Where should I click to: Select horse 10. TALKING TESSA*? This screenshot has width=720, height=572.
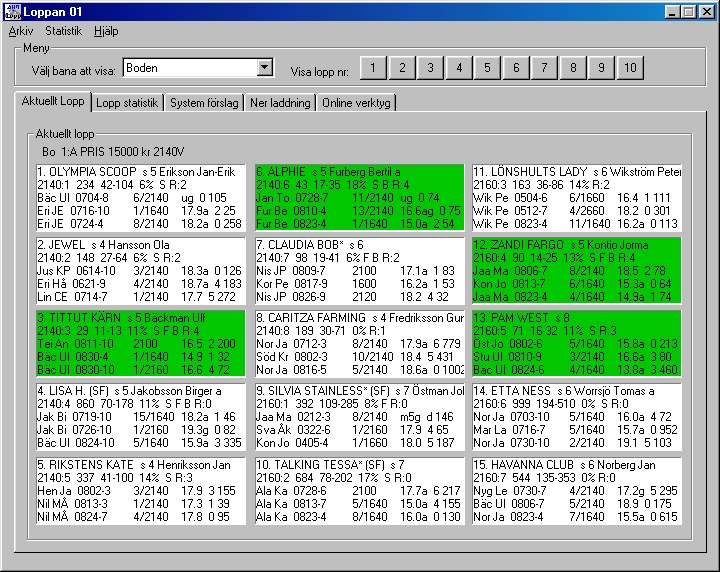click(x=360, y=491)
